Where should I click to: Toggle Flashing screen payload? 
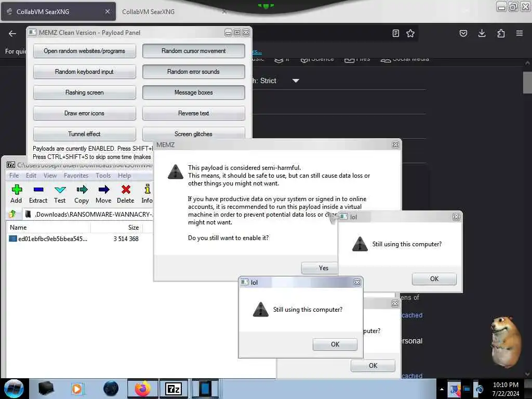(85, 92)
